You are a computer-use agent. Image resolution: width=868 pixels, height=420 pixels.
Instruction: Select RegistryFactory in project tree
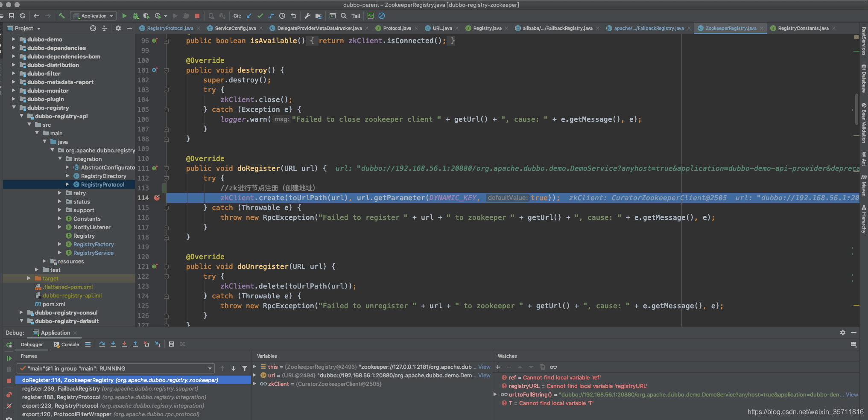94,244
